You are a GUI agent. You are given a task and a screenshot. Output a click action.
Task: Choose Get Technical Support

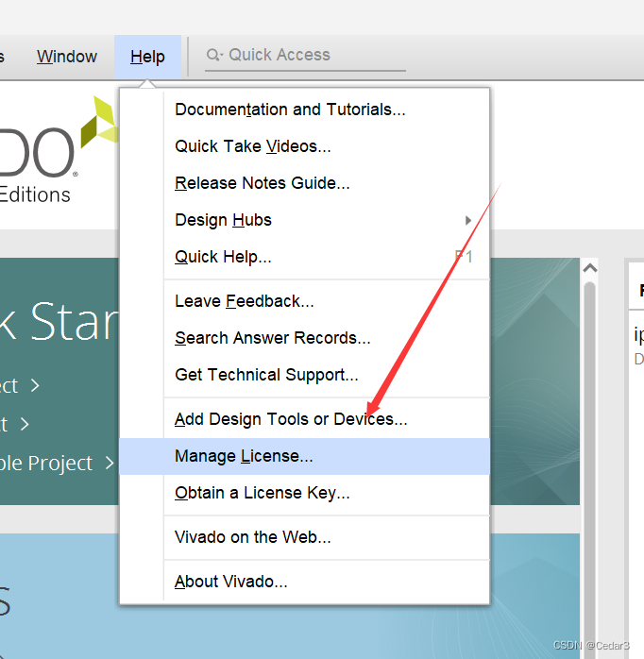(305, 375)
